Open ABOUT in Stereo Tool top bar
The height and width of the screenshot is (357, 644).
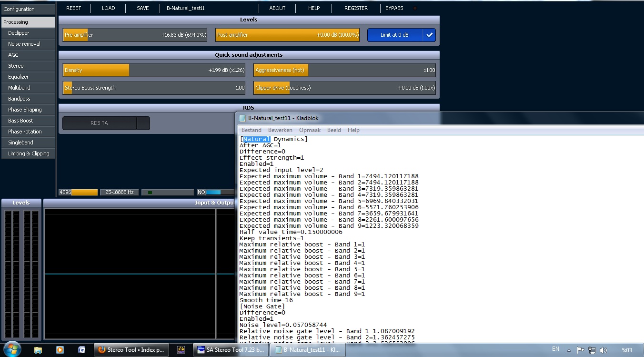tap(277, 8)
